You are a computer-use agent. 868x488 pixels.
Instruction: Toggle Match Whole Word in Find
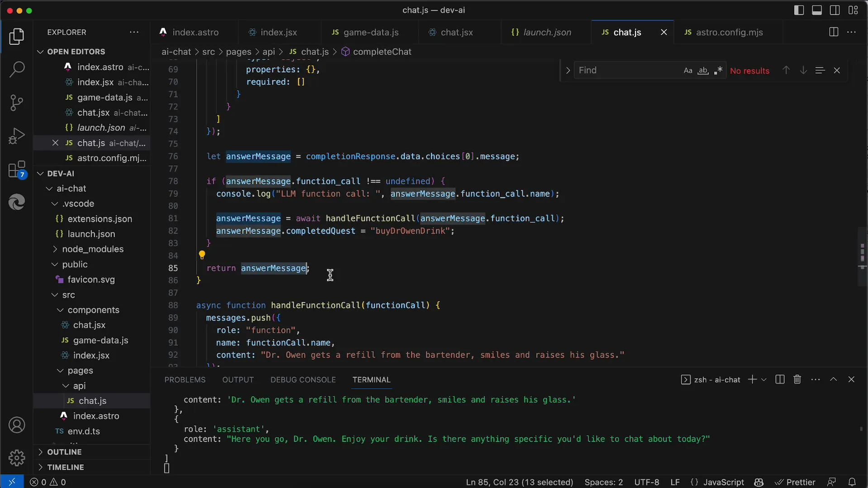(x=703, y=71)
